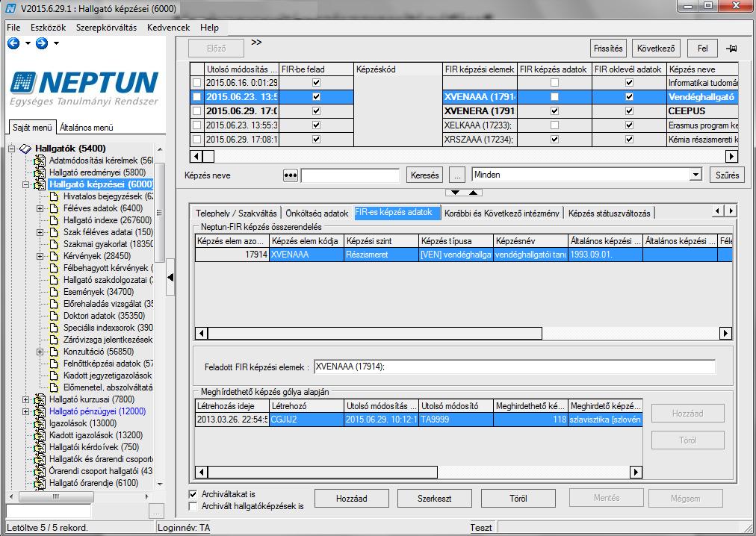Click the >> chevron next to Előző
The image size is (756, 536).
pos(256,43)
